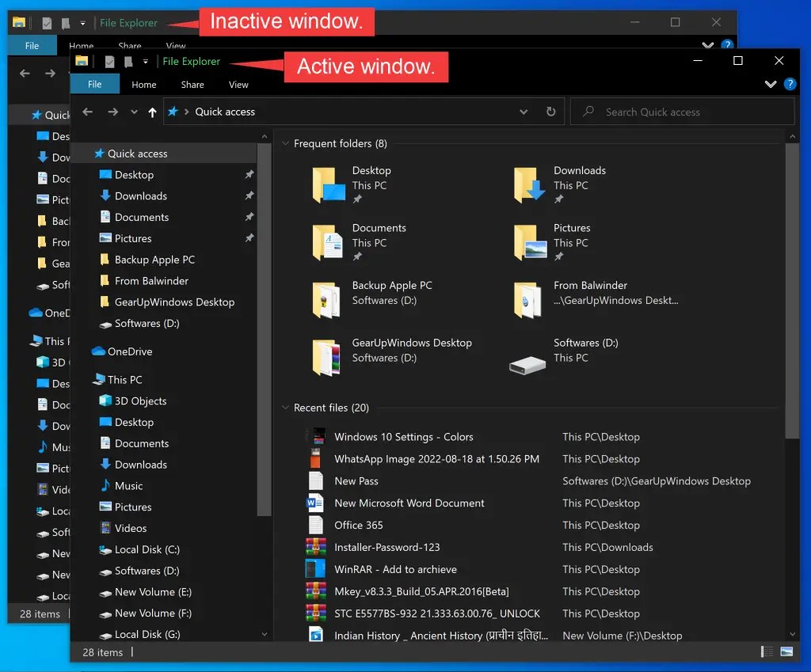Image resolution: width=811 pixels, height=672 pixels.
Task: Go up one level with Up arrow
Action: point(152,112)
